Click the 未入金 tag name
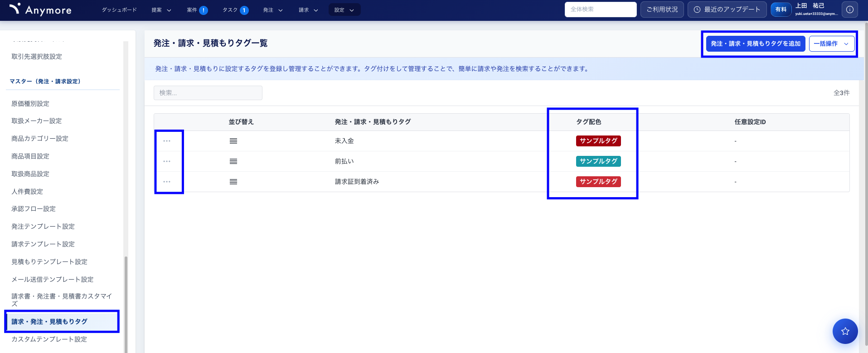This screenshot has width=868, height=353. pos(344,141)
